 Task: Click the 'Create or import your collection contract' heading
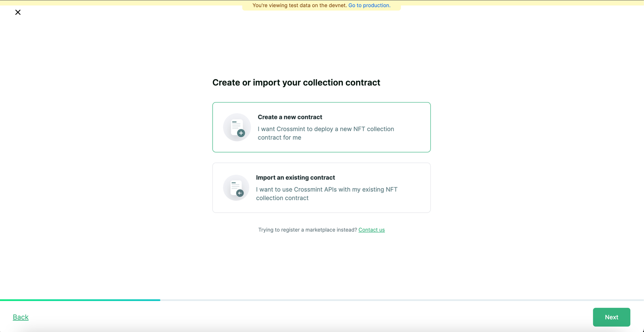tap(296, 82)
